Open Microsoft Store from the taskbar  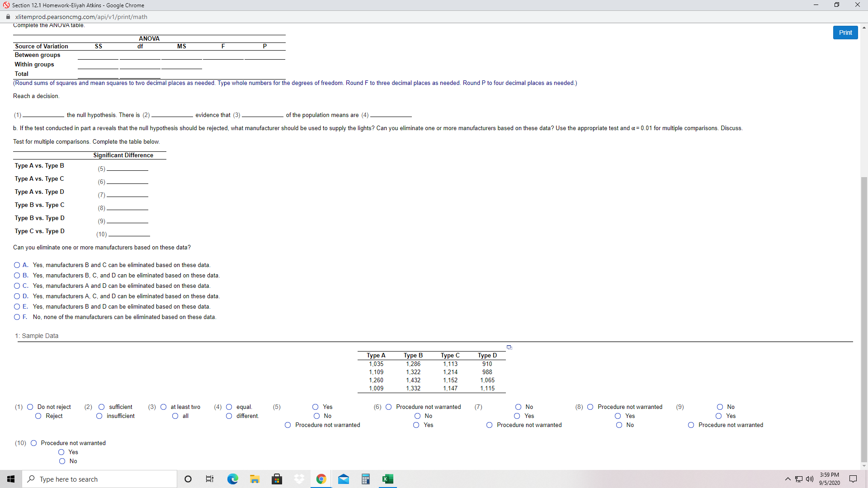click(x=277, y=479)
